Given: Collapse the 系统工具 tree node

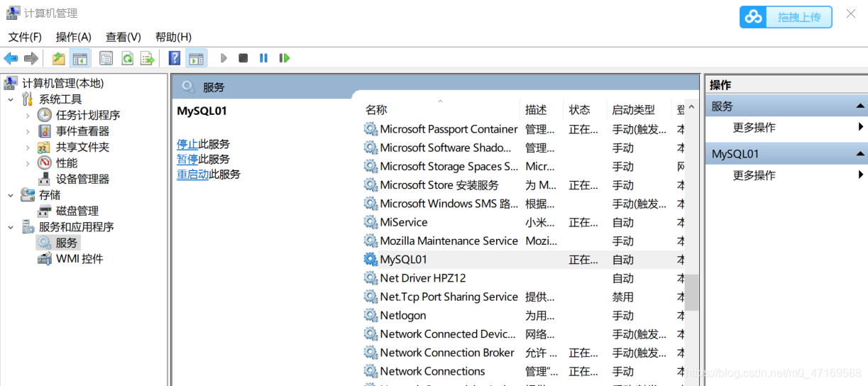Looking at the screenshot, I should (11, 99).
